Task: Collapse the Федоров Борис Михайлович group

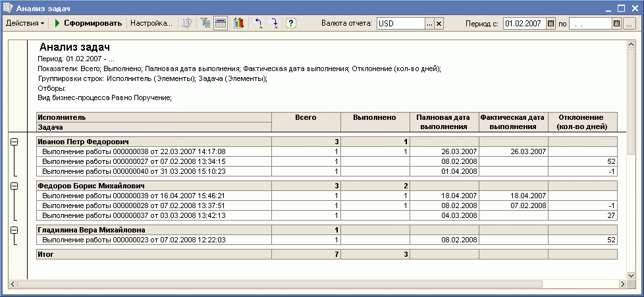Action: point(14,186)
